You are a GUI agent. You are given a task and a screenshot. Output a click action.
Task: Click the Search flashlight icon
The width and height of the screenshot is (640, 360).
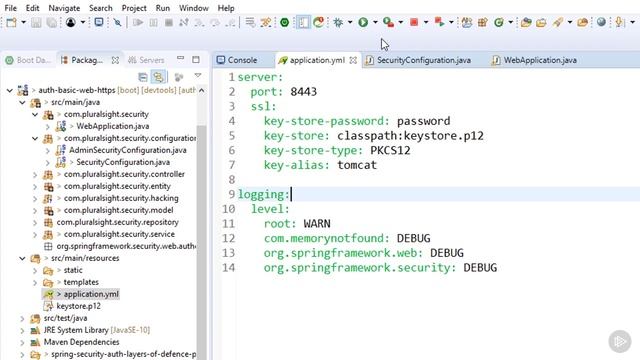coord(558,22)
